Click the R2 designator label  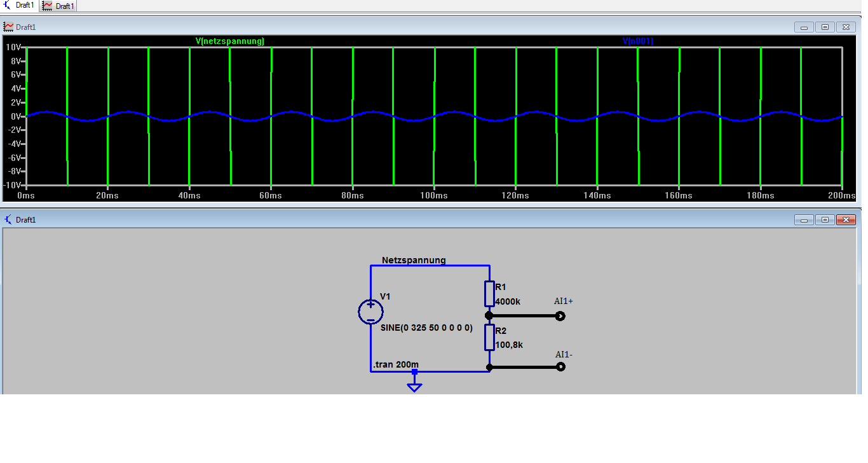tap(501, 331)
